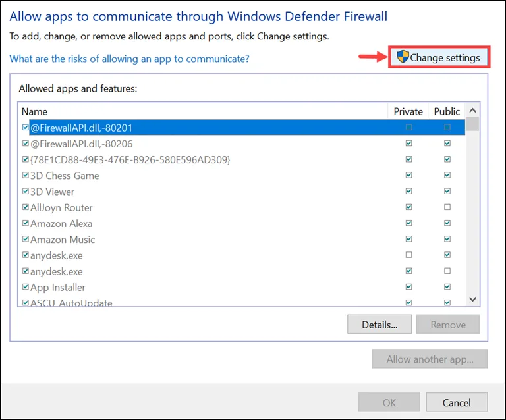Click the Public column header
Image resolution: width=506 pixels, height=420 pixels.
[447, 111]
